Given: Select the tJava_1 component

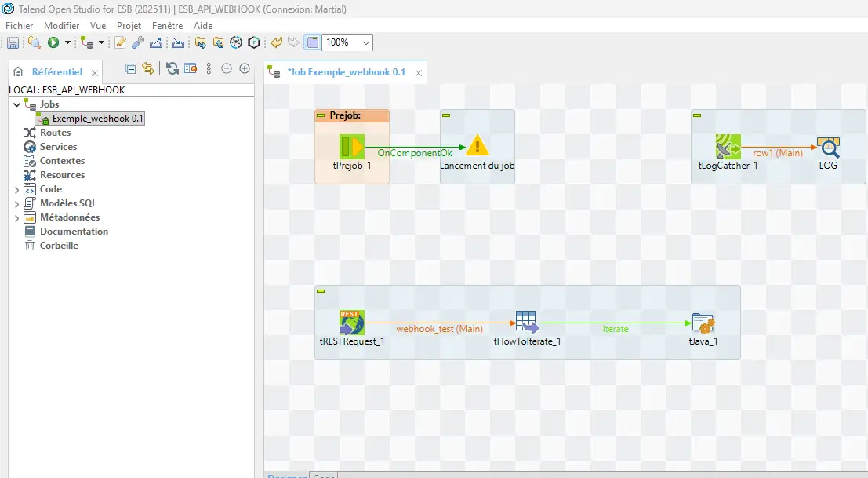Looking at the screenshot, I should coord(702,322).
